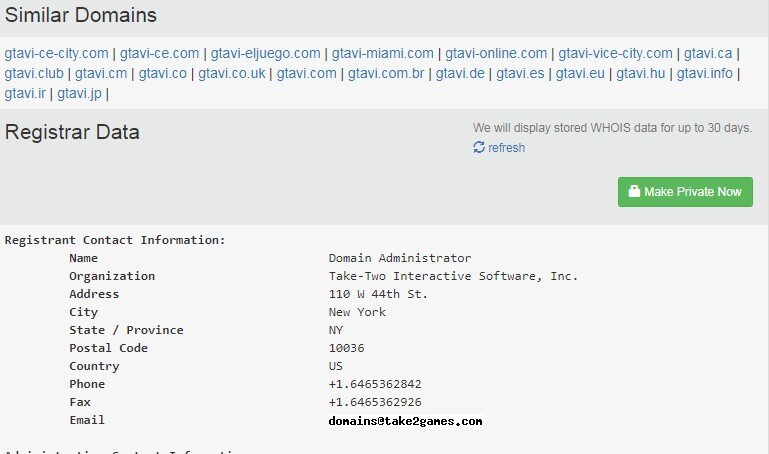The image size is (769, 454).
Task: Follow the gtavi.ca link
Action: (708, 53)
